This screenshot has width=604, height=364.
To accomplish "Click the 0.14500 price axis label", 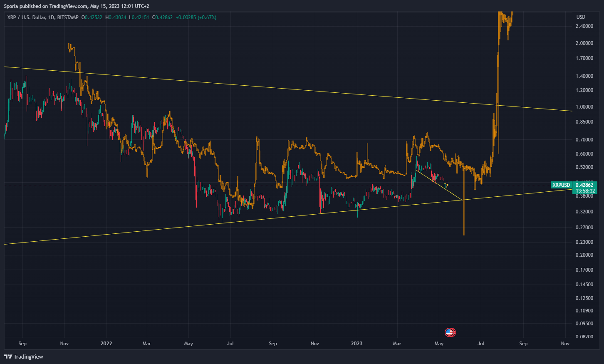I will pyautogui.click(x=584, y=285).
